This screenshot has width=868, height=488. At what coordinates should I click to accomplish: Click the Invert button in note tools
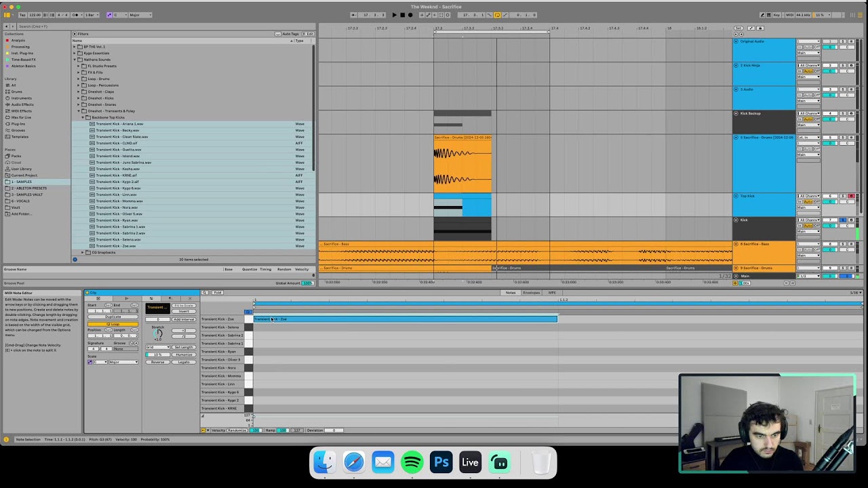pyautogui.click(x=184, y=311)
